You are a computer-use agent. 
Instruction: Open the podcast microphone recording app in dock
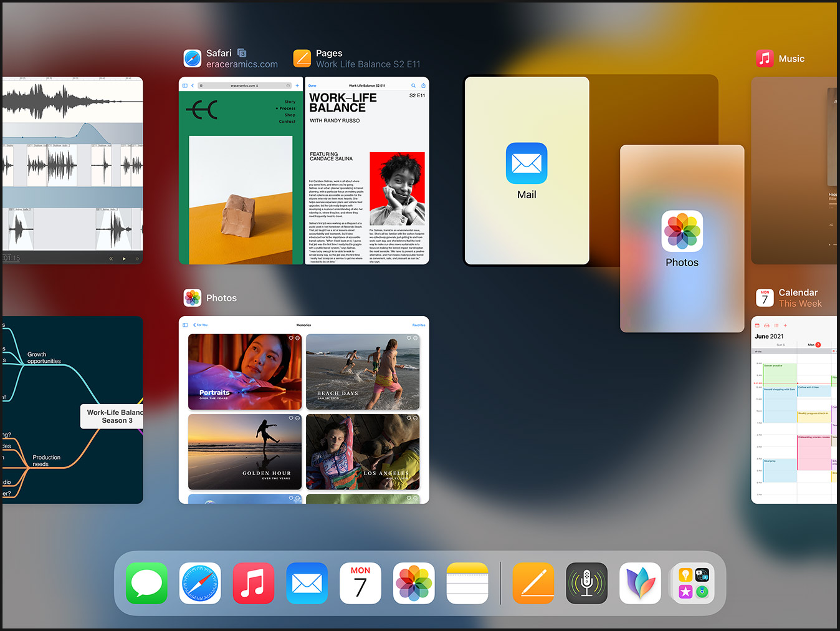(586, 584)
